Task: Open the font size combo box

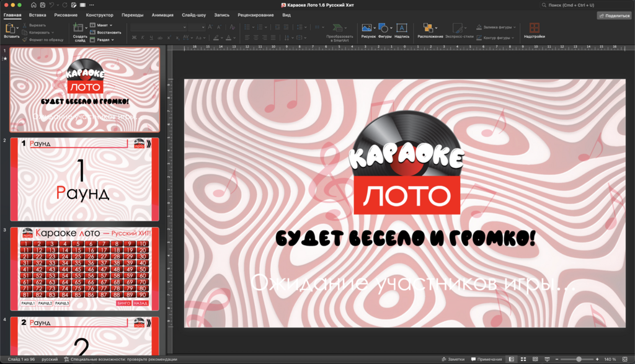Action: pyautogui.click(x=197, y=27)
